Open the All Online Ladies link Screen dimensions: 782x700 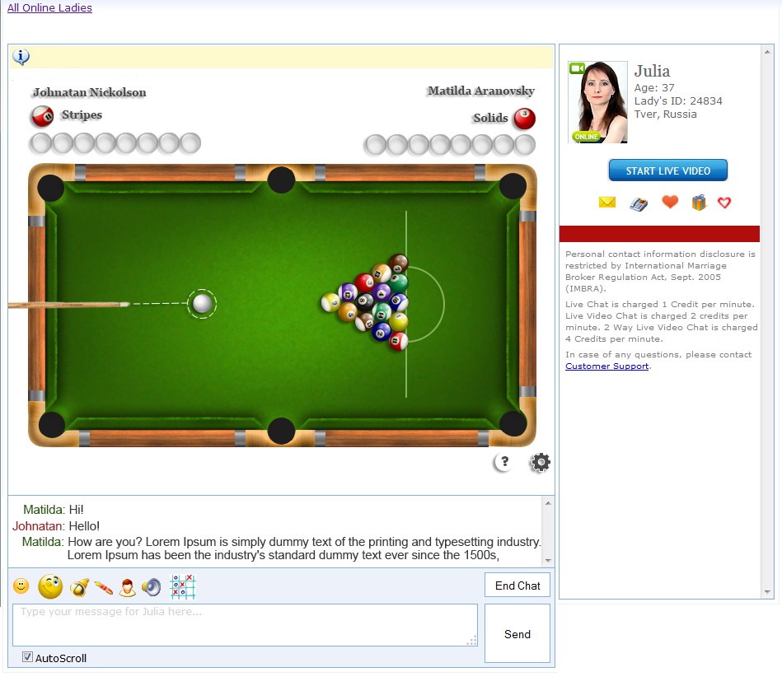49,7
